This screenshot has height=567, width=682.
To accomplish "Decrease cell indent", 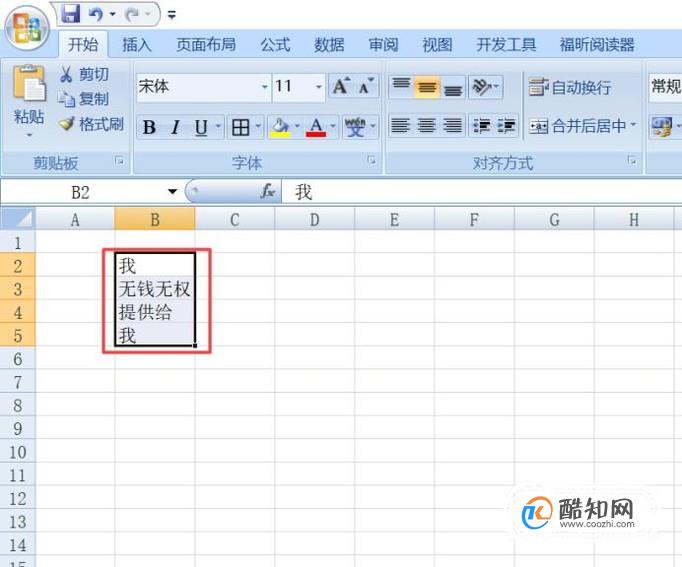I will (481, 126).
